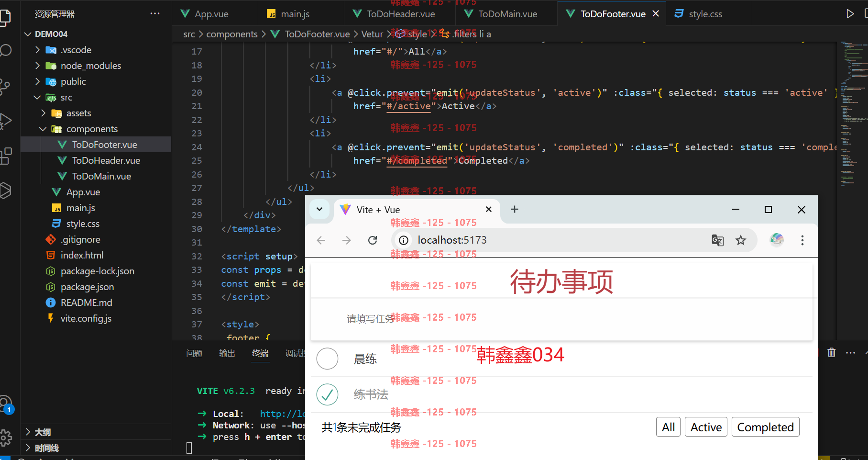Close the Vite + Vue browser tab
The width and height of the screenshot is (868, 460).
click(x=489, y=209)
